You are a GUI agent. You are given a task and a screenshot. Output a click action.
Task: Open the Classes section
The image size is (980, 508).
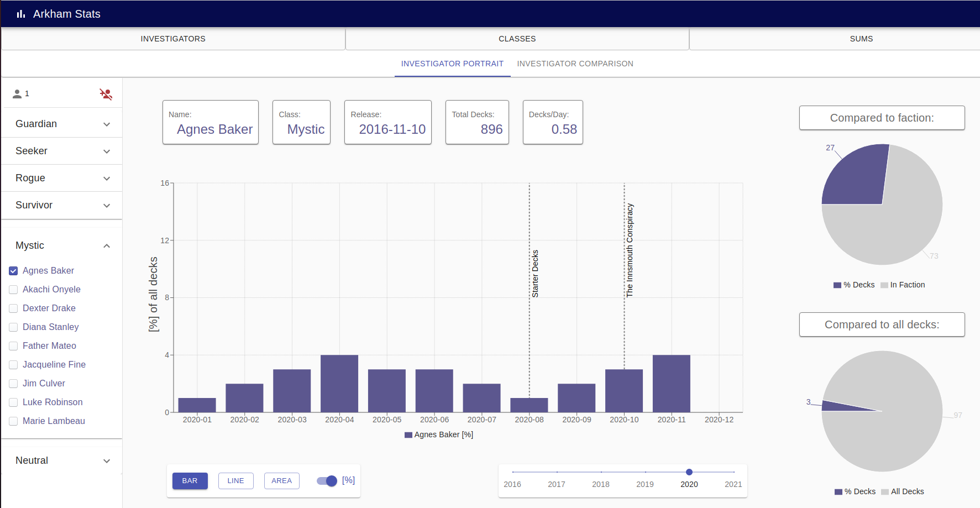click(516, 39)
